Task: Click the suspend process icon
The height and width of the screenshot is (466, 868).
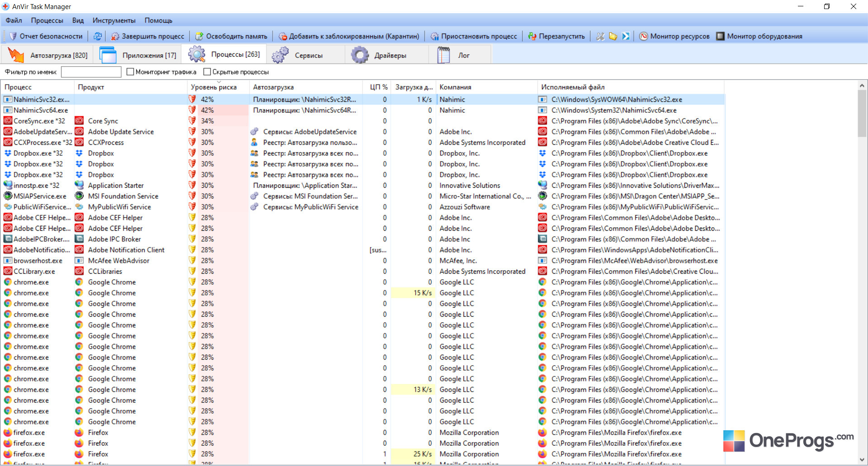Action: pos(434,36)
